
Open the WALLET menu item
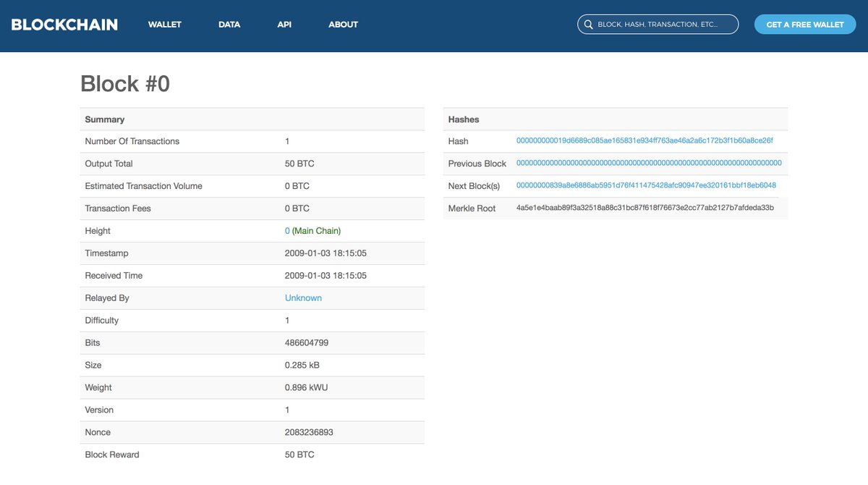click(164, 24)
